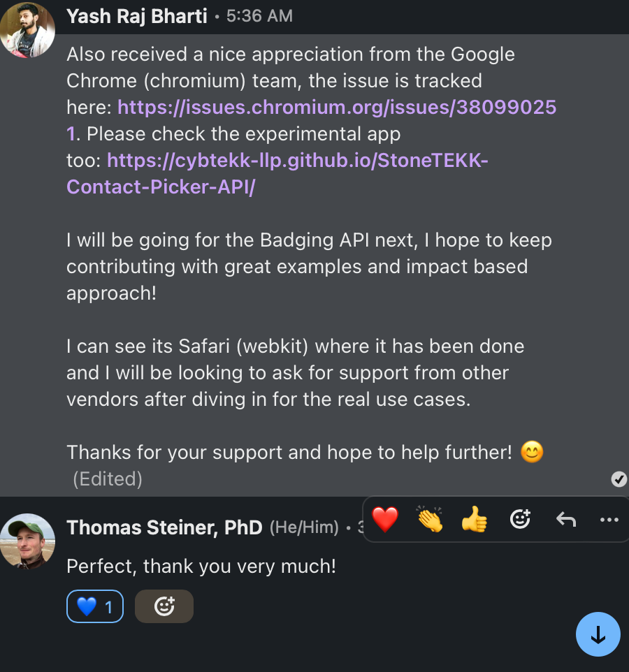This screenshot has height=672, width=629.
Task: Open Yash Raj Bharti's profile name
Action: pyautogui.click(x=137, y=16)
